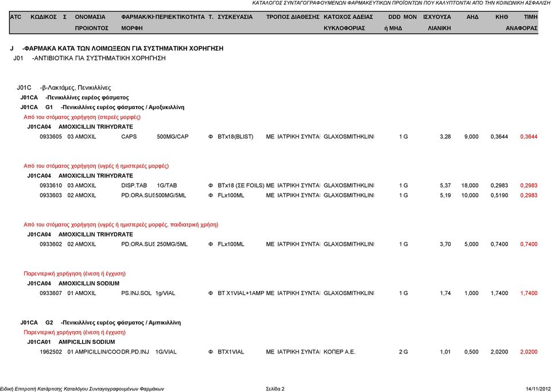Click the red text 'στερεές μορφές' line
This screenshot has width=551, height=392.
(x=82, y=117)
